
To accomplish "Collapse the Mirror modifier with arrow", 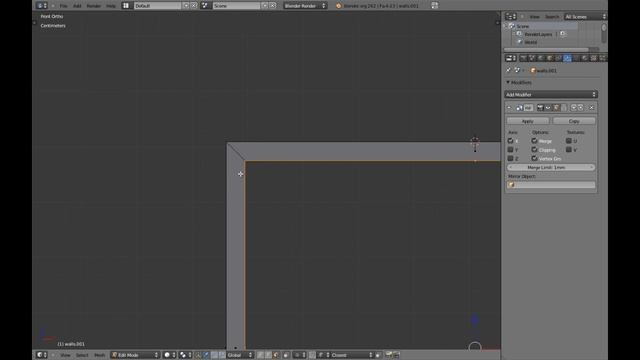I will [x=509, y=108].
